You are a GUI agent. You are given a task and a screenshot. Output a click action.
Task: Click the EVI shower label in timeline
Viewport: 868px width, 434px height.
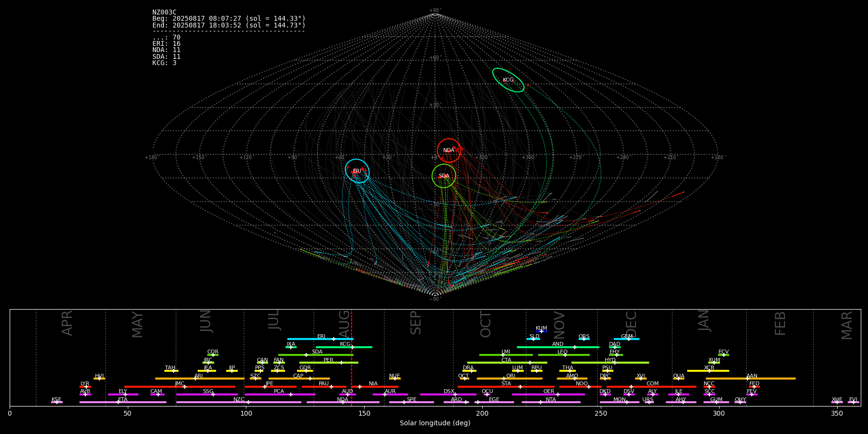click(x=854, y=400)
